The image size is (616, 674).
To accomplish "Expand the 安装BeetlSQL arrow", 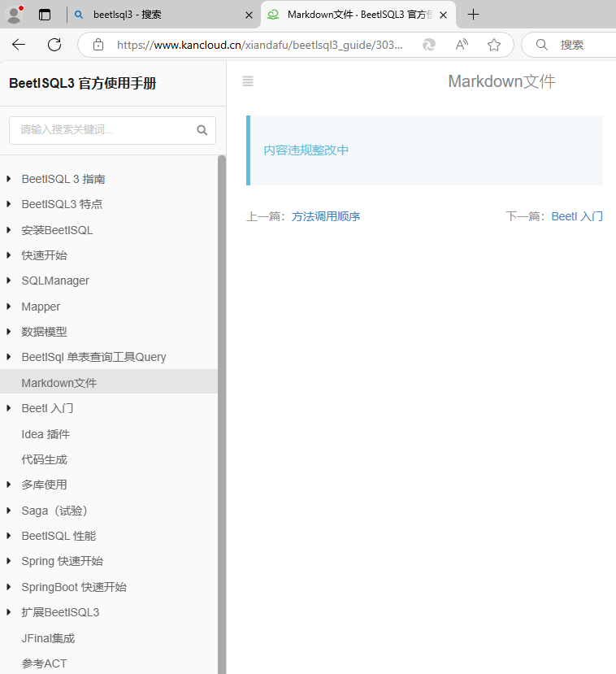I will (x=9, y=230).
